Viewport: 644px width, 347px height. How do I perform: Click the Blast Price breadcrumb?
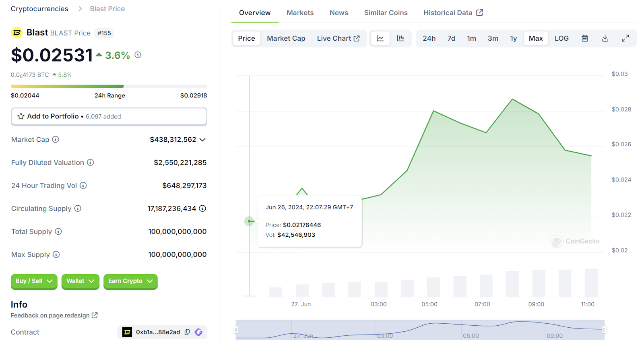click(x=107, y=9)
